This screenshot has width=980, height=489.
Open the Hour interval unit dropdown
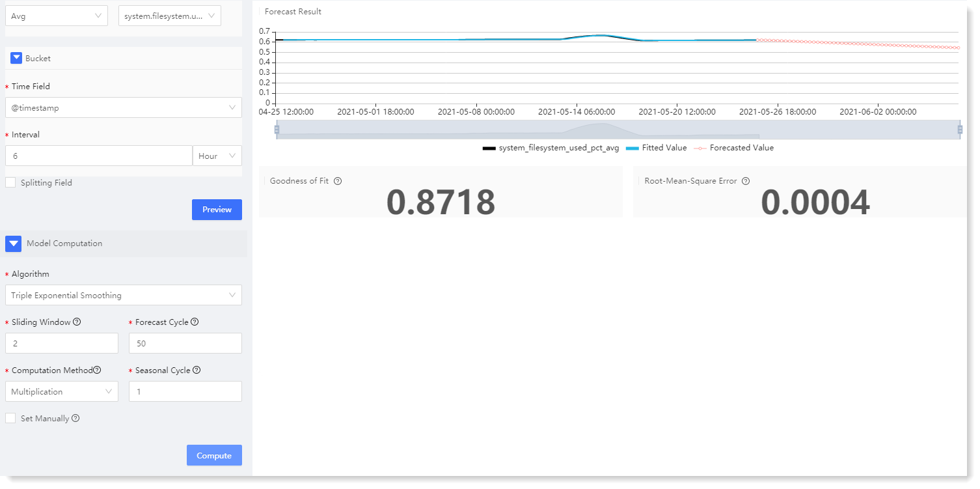(x=217, y=156)
